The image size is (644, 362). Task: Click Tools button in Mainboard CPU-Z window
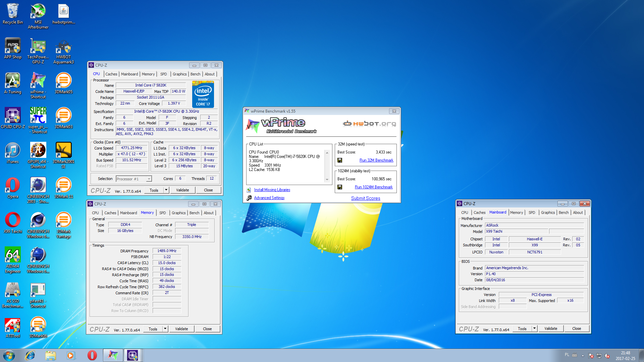tap(522, 328)
